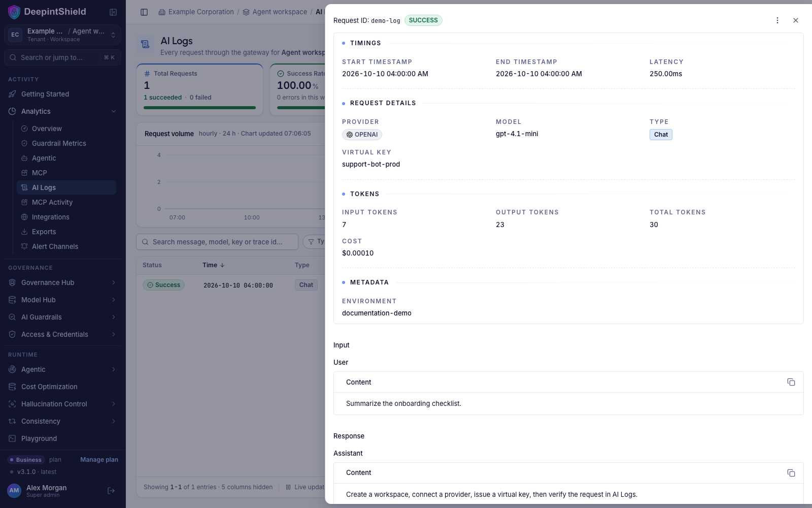Viewport: 812px width, 508px height.
Task: Open Guardrail Metrics
Action: pyautogui.click(x=66, y=143)
